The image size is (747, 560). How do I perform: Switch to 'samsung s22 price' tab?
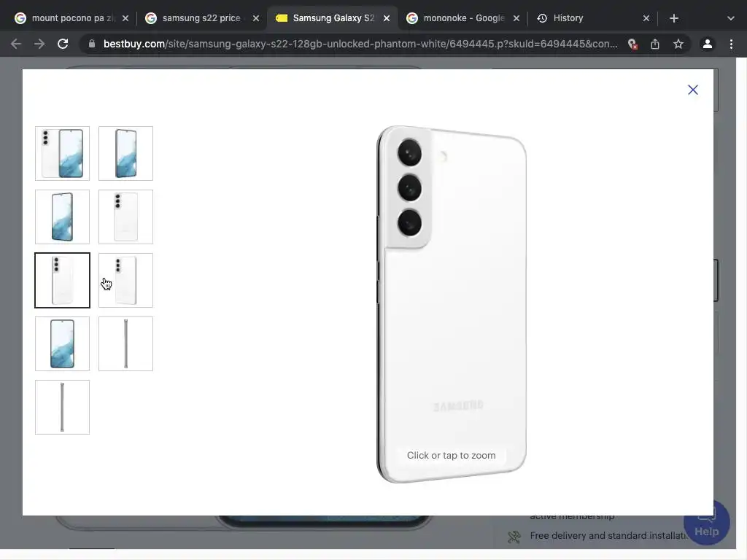click(201, 18)
